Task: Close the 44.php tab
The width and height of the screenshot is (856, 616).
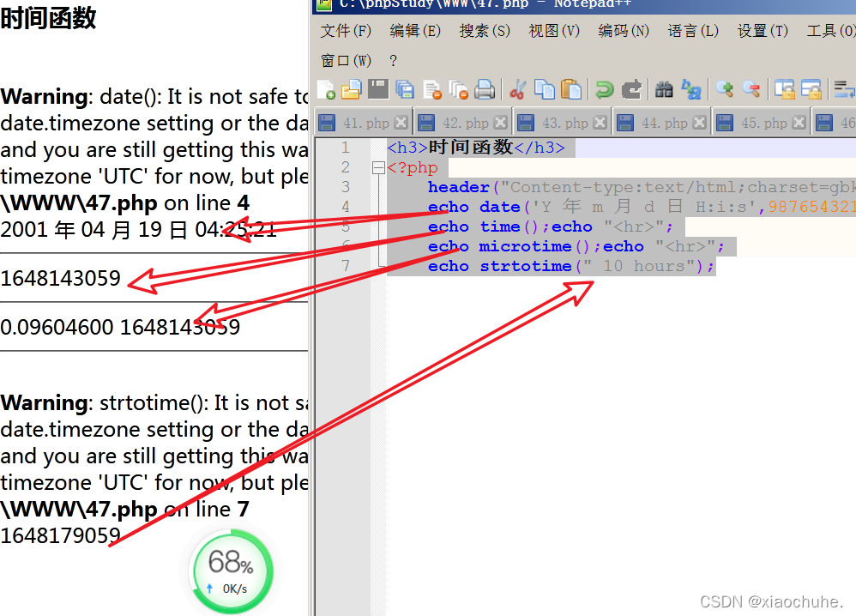Action: (x=699, y=123)
